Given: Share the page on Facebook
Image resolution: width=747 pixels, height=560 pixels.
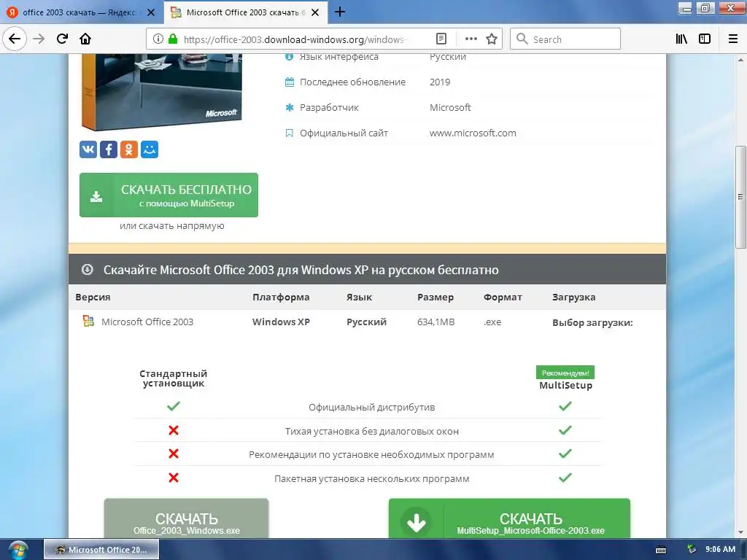Looking at the screenshot, I should point(109,149).
